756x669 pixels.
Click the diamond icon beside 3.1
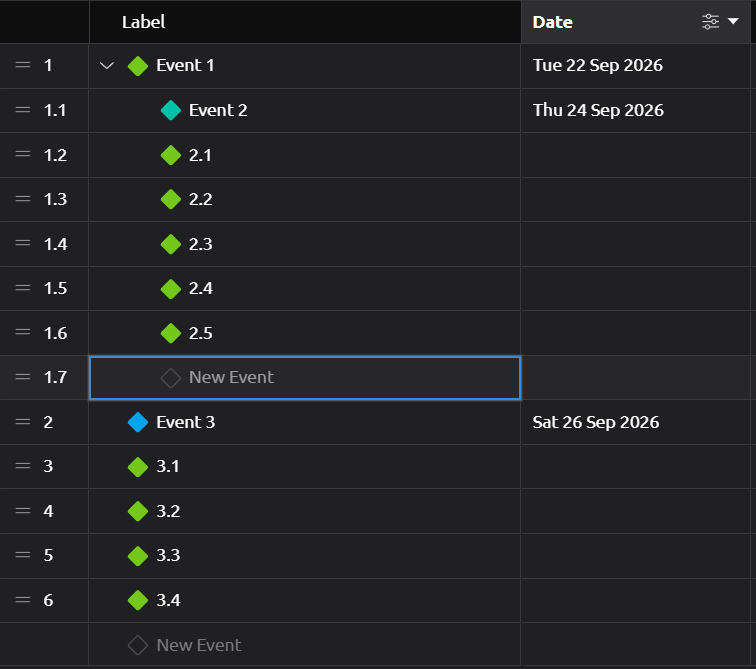[x=138, y=467]
